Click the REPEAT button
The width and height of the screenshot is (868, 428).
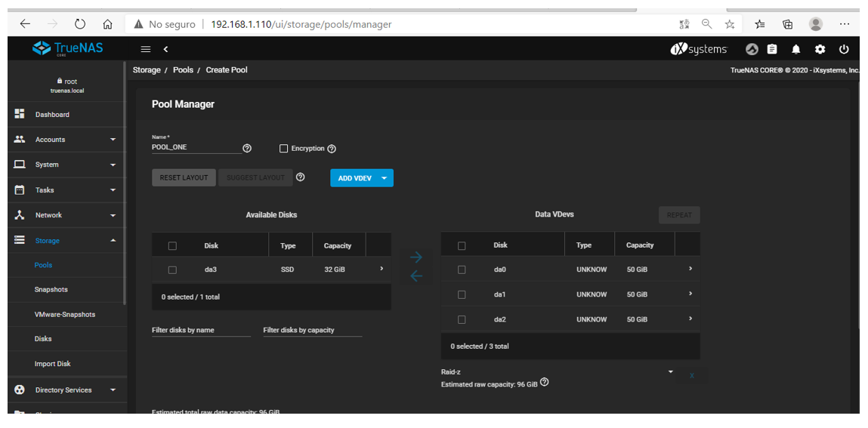point(679,215)
